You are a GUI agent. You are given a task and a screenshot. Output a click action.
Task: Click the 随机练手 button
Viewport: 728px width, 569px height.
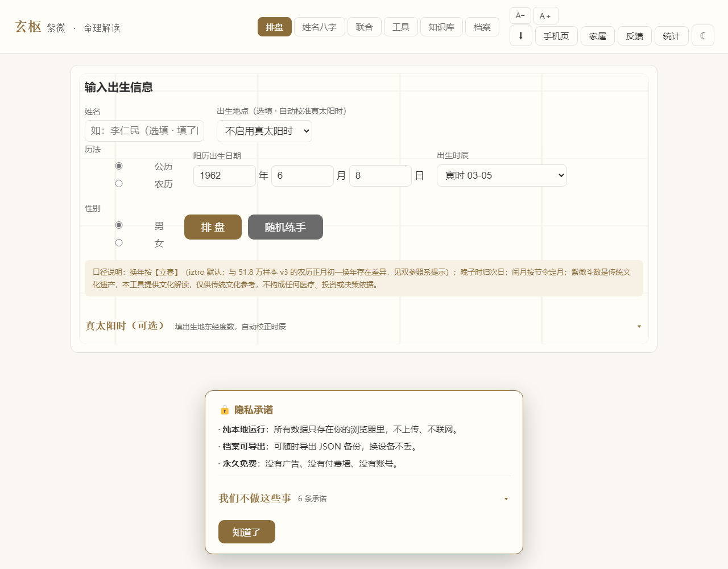(x=286, y=227)
